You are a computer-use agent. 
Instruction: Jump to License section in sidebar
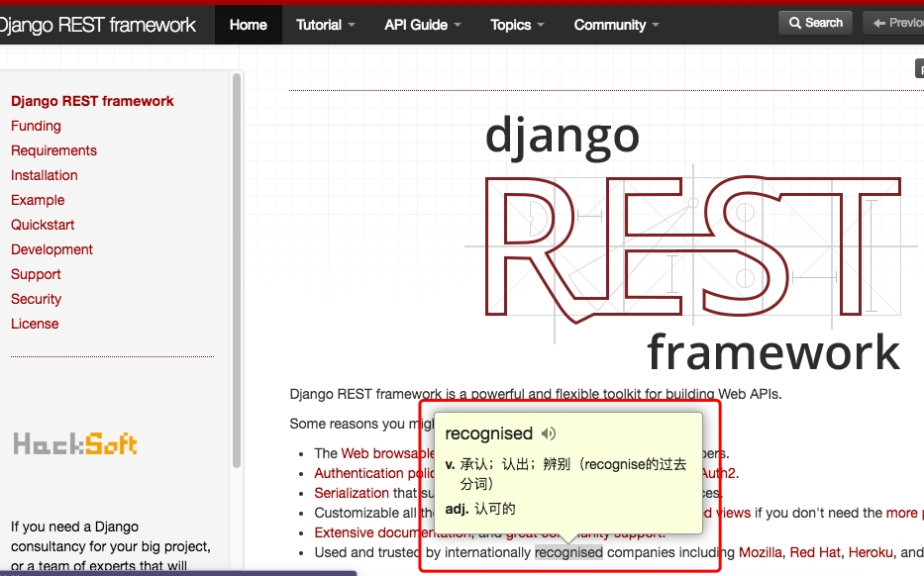click(x=35, y=324)
